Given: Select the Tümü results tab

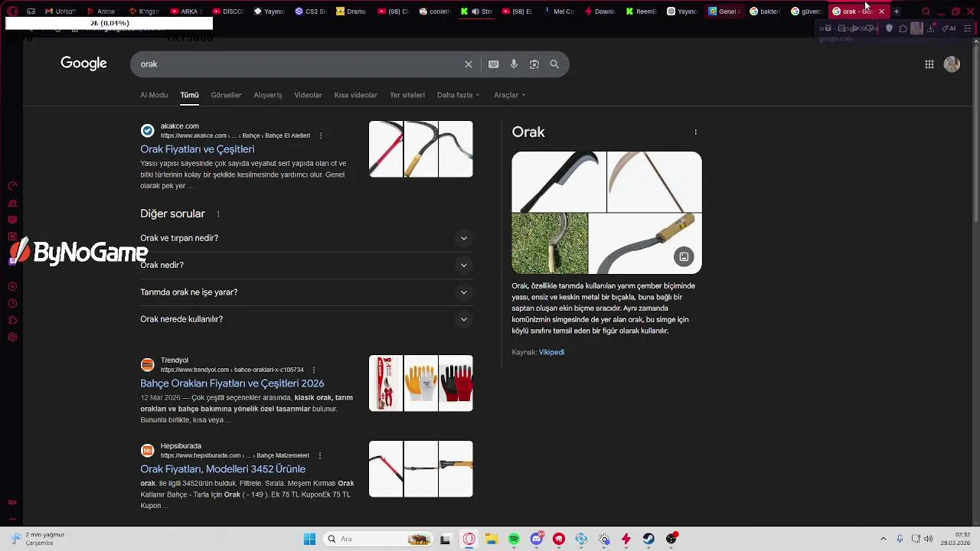Looking at the screenshot, I should (189, 95).
